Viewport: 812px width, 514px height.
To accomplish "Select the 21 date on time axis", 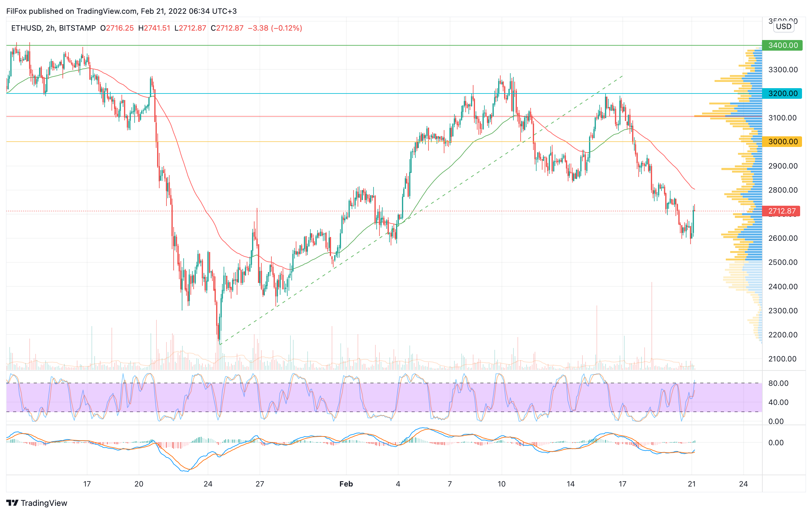I will point(692,484).
